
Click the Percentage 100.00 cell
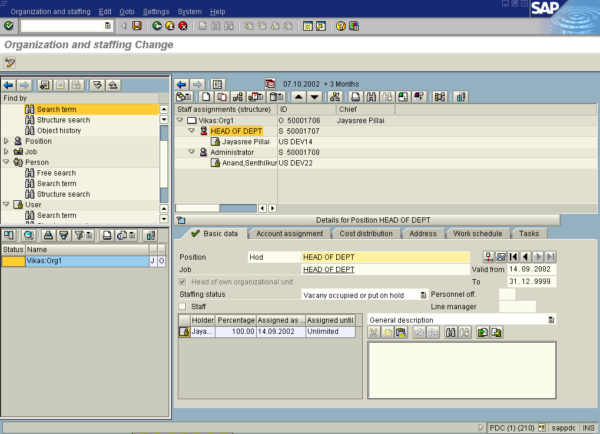click(236, 331)
